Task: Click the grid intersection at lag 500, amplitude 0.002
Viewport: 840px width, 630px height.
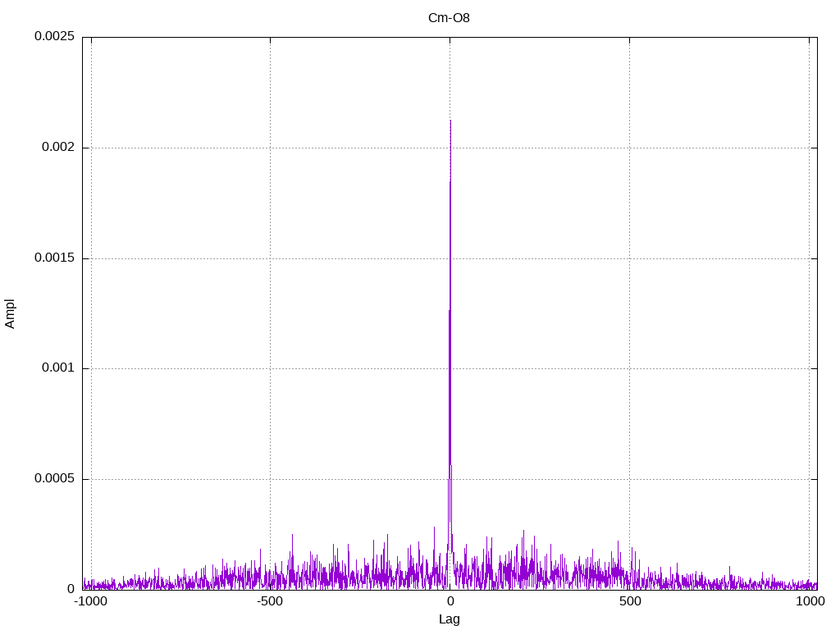Action: (629, 148)
